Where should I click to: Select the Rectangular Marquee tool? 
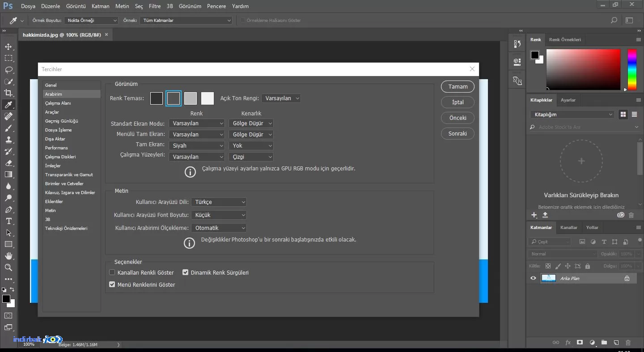tap(8, 58)
